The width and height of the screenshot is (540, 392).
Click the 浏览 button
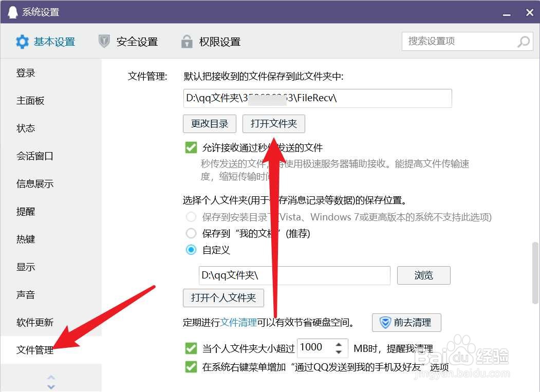pos(423,275)
